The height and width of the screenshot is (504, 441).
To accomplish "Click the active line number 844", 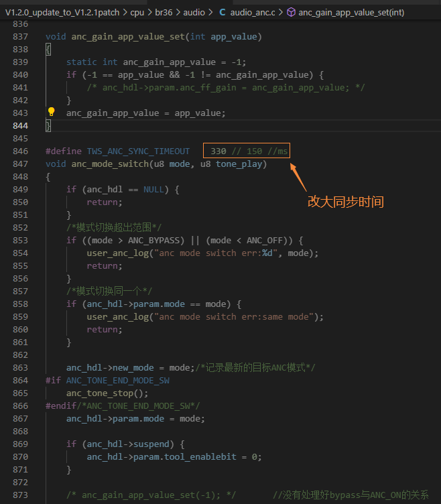I will click(20, 126).
